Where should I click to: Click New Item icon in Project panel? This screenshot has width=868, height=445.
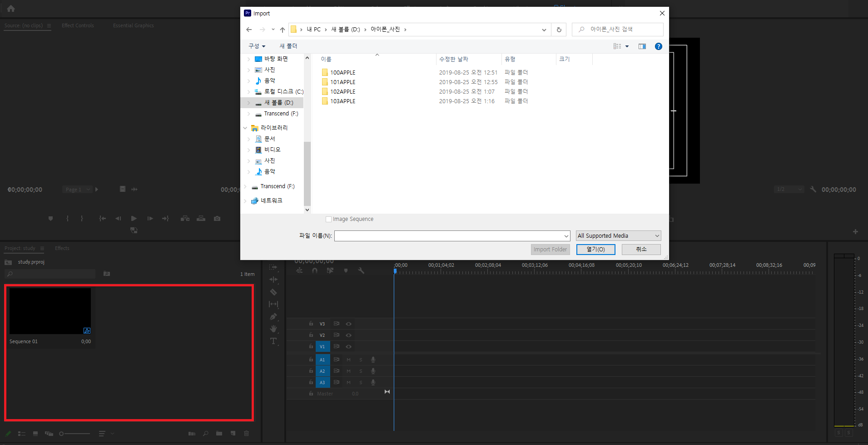pos(233,434)
